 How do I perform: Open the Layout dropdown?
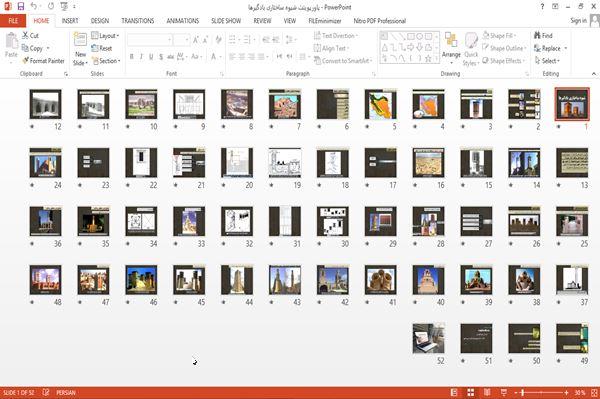(105, 36)
